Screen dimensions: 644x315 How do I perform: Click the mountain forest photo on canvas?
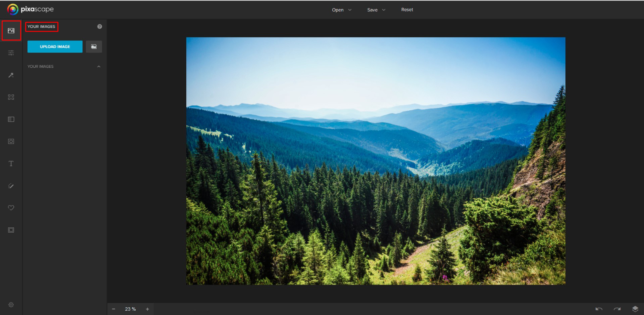376,161
